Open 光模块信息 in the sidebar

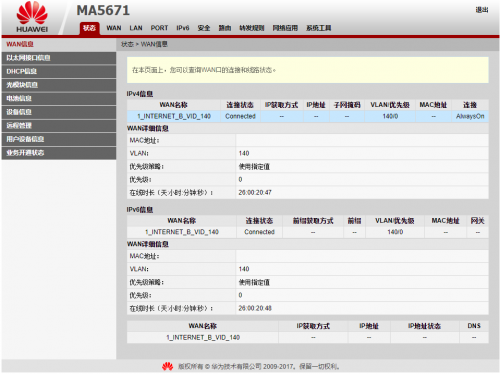click(x=59, y=85)
